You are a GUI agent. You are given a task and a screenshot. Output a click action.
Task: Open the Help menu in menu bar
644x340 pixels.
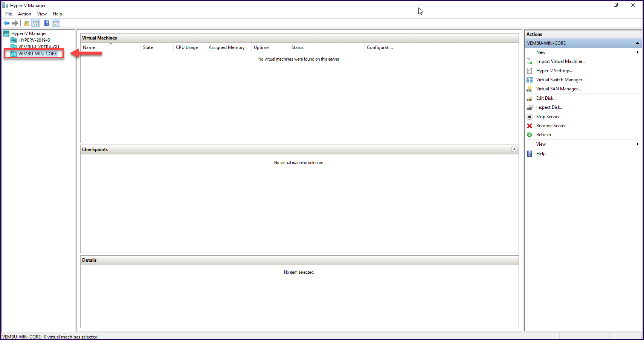pyautogui.click(x=57, y=14)
